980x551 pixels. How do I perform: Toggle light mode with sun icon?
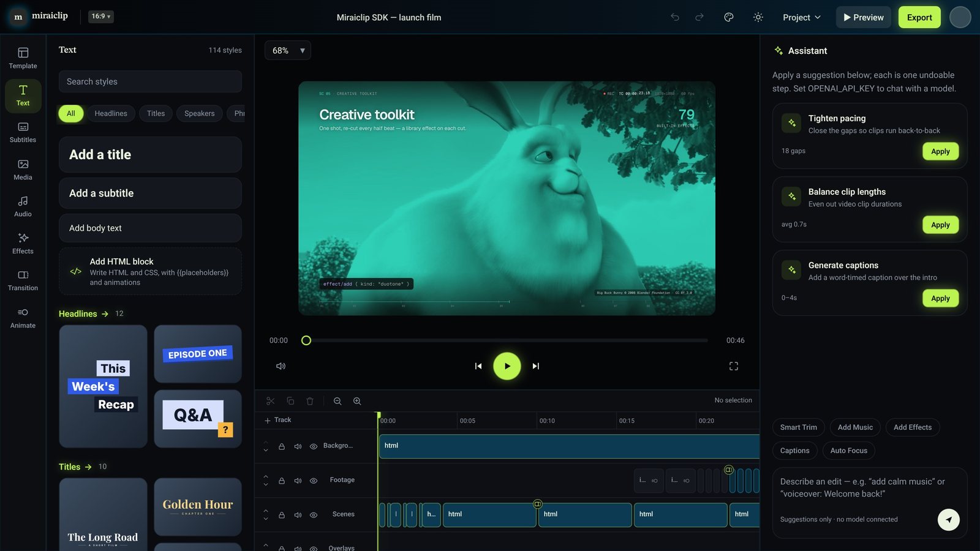(x=758, y=17)
